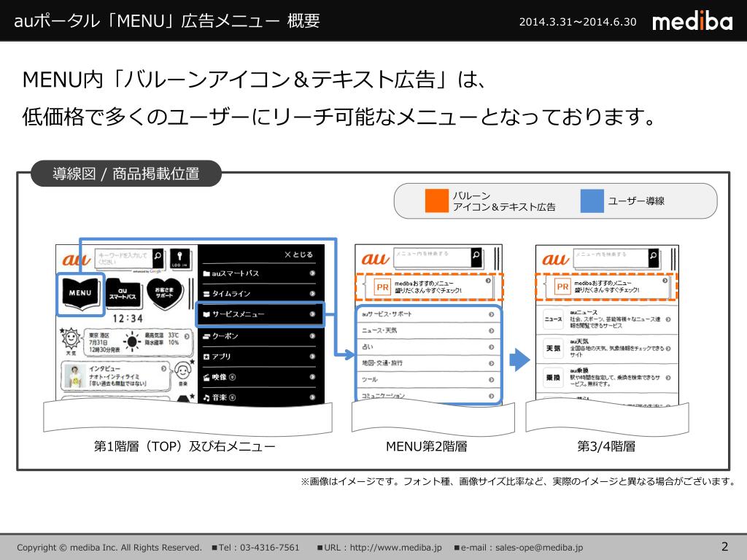Open the コミュニケーション category row
The image size is (747, 560).
pyautogui.click(x=428, y=396)
